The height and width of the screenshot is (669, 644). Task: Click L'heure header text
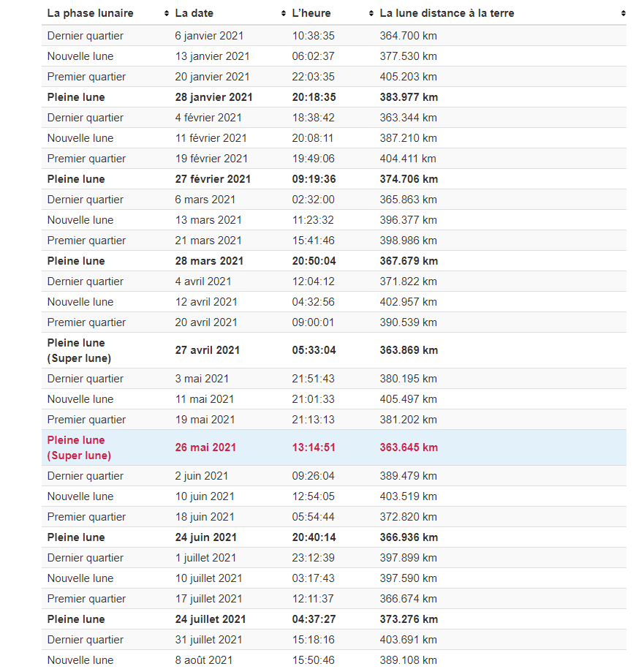tap(311, 13)
